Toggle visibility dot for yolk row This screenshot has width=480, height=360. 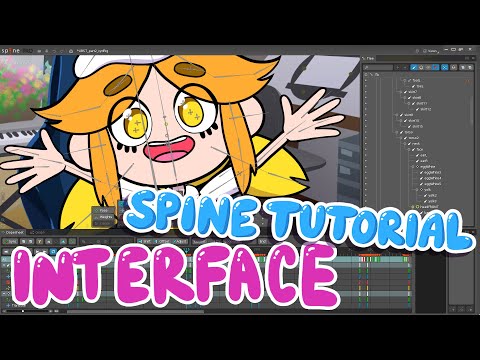pos(366,189)
